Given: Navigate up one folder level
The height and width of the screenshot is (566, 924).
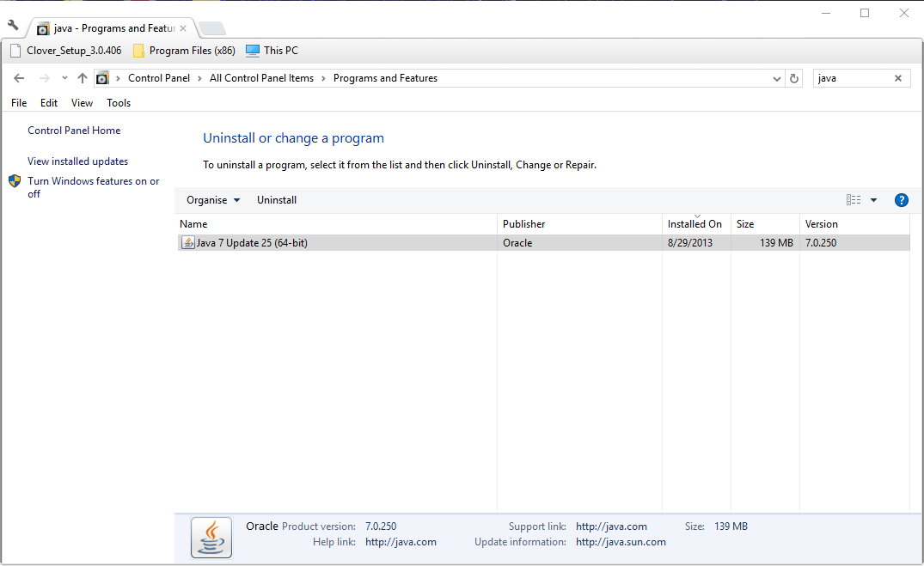Looking at the screenshot, I should (83, 78).
